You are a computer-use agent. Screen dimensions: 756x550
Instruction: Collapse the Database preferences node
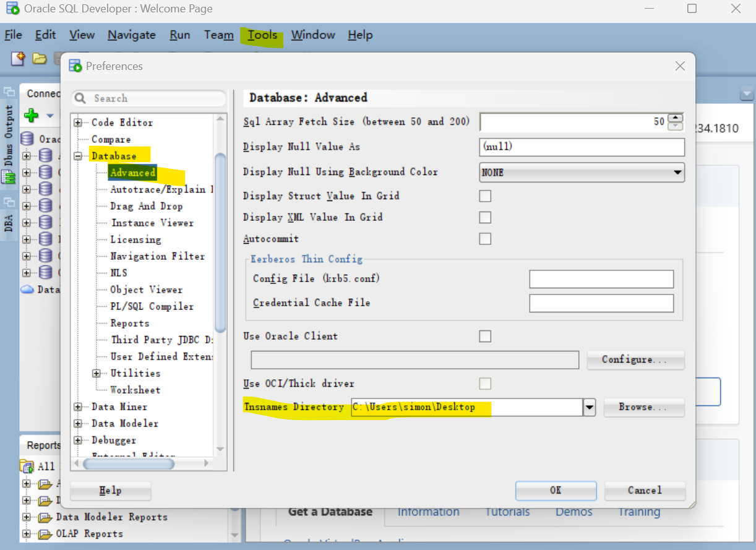coord(78,156)
